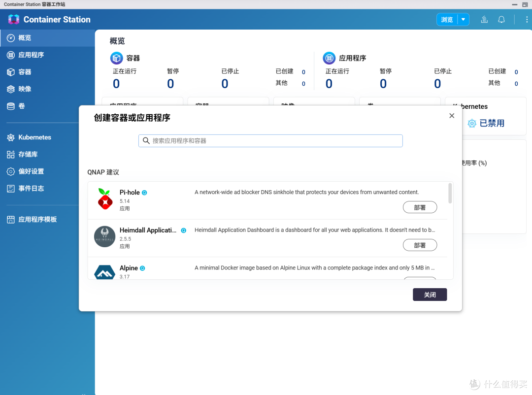Click the Heimdall version 2.5.5 text

[125, 239]
